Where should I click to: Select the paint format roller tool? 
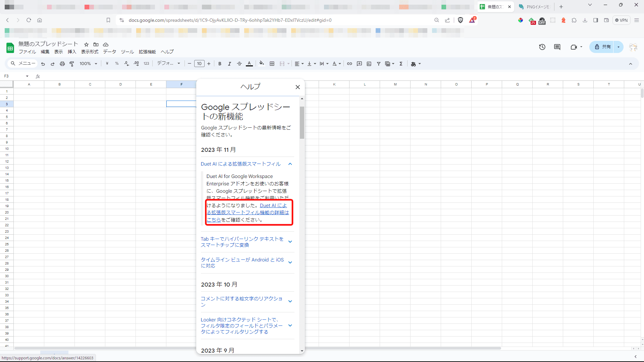pyautogui.click(x=72, y=64)
